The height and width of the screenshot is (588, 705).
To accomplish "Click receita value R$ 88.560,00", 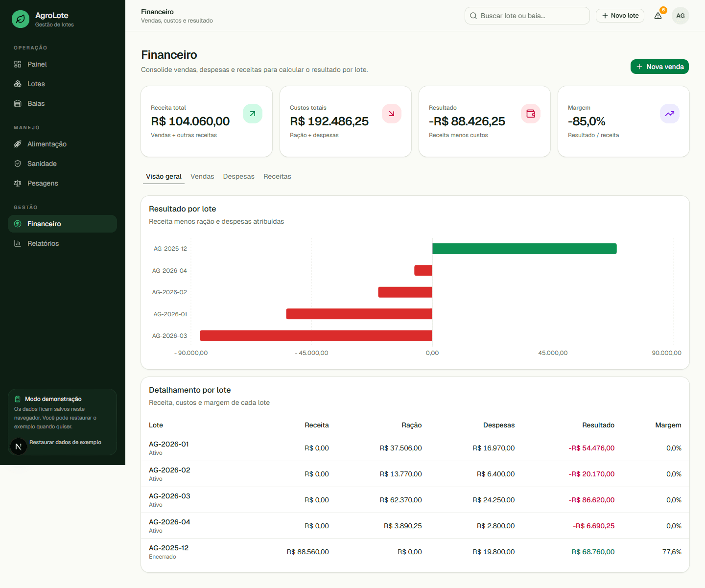I will 307,552.
